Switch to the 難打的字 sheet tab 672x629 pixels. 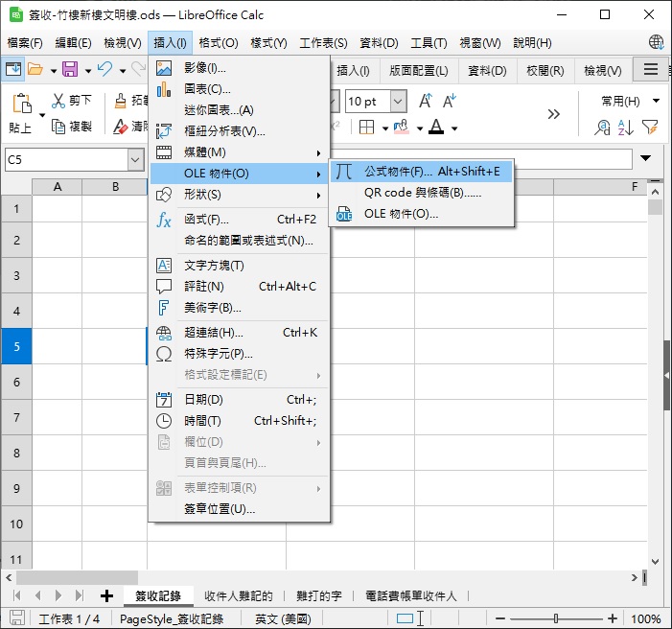tap(319, 595)
